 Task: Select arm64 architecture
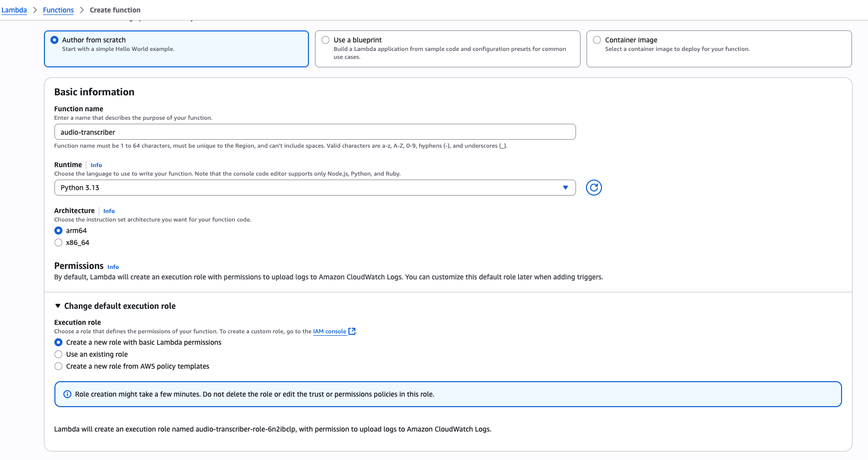(58, 230)
